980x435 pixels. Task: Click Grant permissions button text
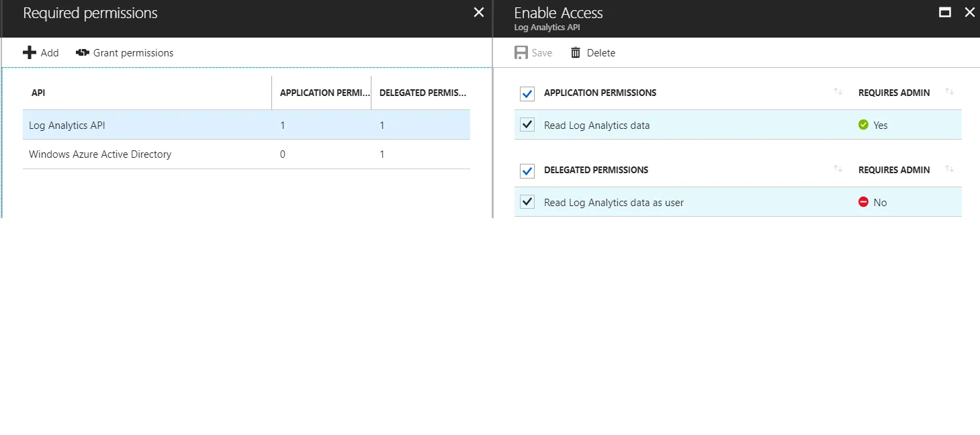(x=133, y=53)
